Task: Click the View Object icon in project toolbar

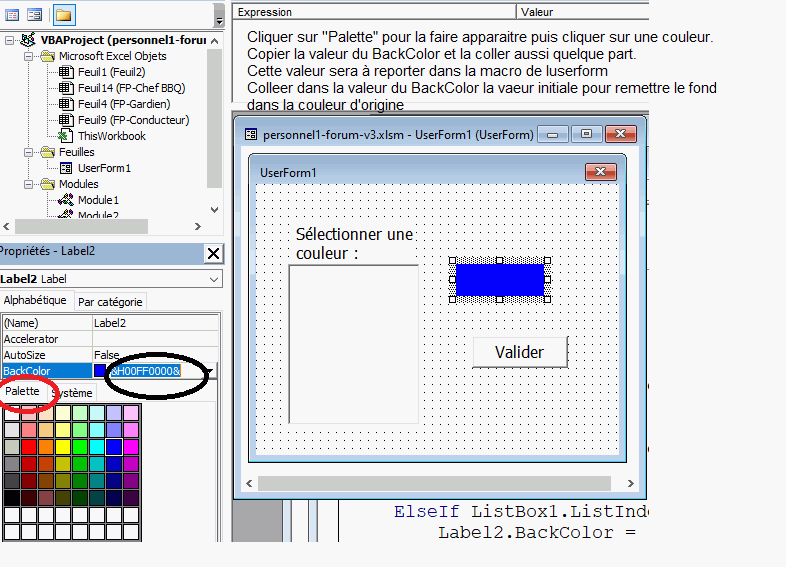Action: point(35,15)
